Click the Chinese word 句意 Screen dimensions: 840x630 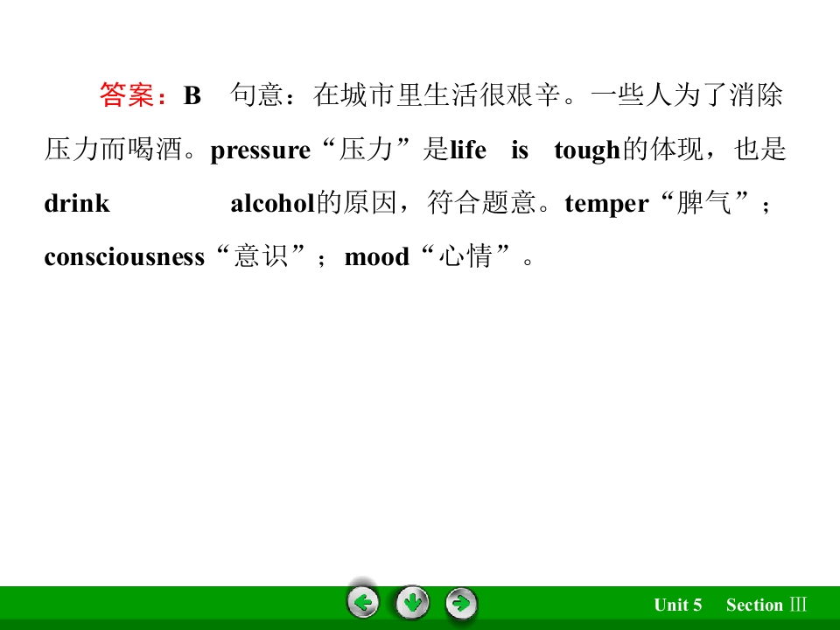[256, 94]
